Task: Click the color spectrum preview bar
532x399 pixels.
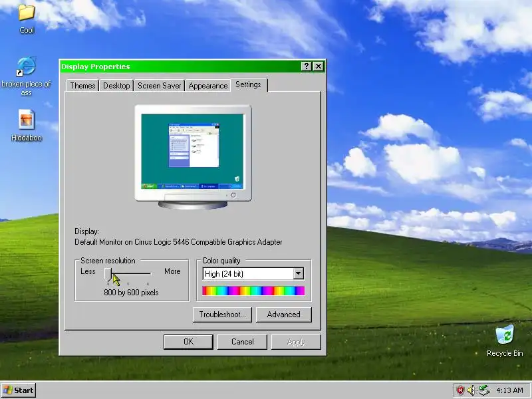Action: pos(253,291)
